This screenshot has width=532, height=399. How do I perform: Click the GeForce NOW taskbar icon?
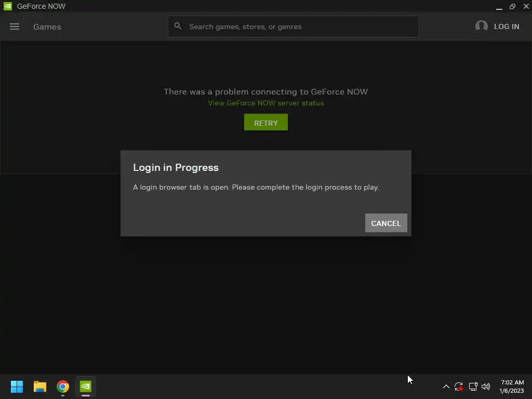[x=86, y=387]
